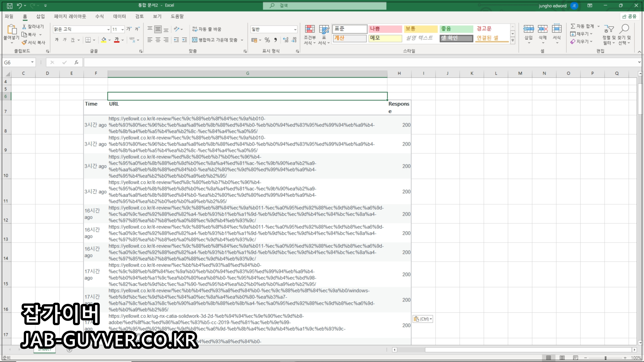Open the File (파일) tab

[x=9, y=16]
